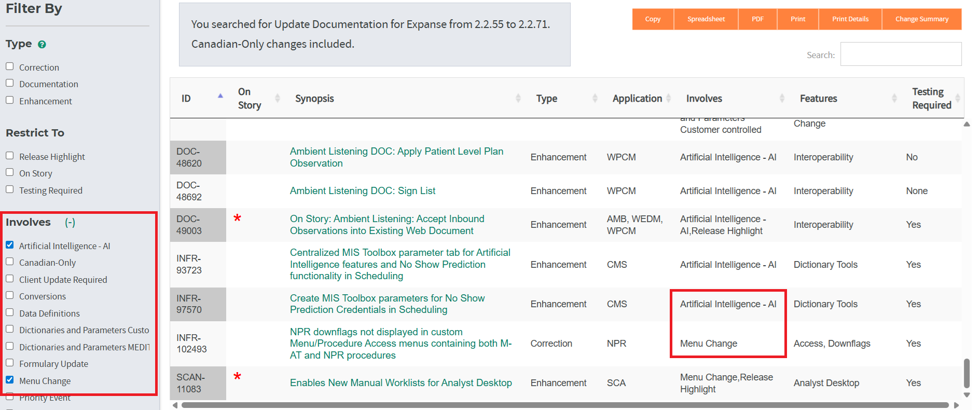Check the Release Highlight restriction
The width and height of the screenshot is (980, 410).
click(x=10, y=156)
